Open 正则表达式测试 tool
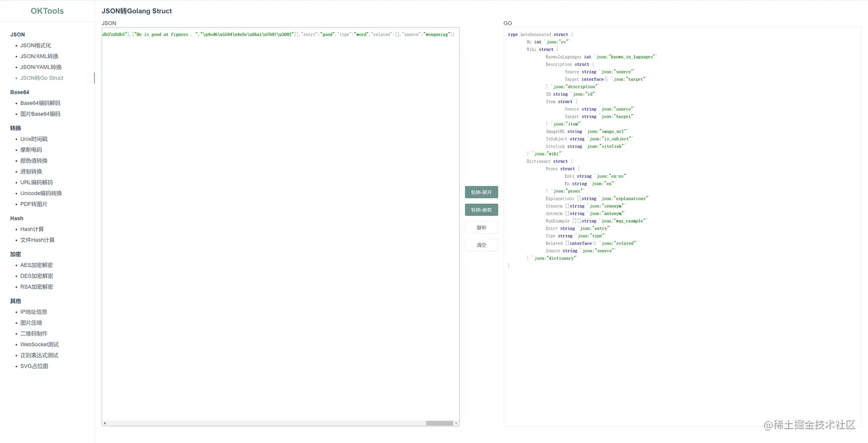The width and height of the screenshot is (868, 443). [39, 356]
